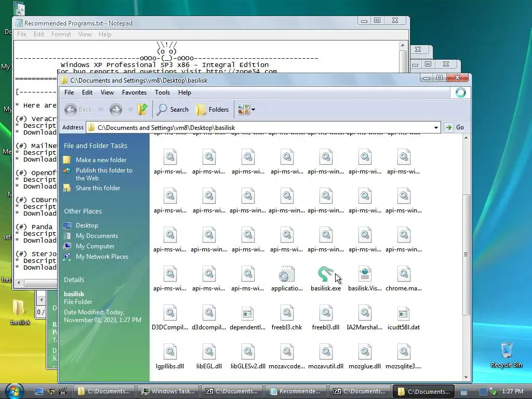The width and height of the screenshot is (532, 399).
Task: Click the Explorer scrollbar down arrow
Action: (x=466, y=377)
